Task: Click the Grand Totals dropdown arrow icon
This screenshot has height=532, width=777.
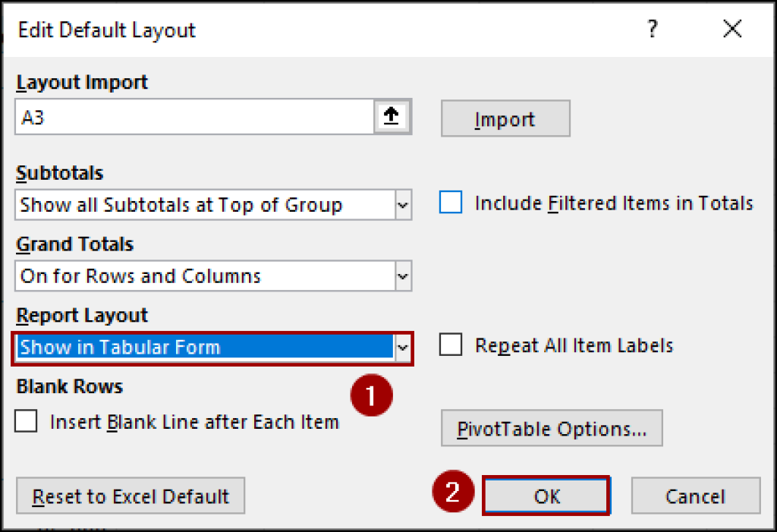Action: (x=403, y=275)
